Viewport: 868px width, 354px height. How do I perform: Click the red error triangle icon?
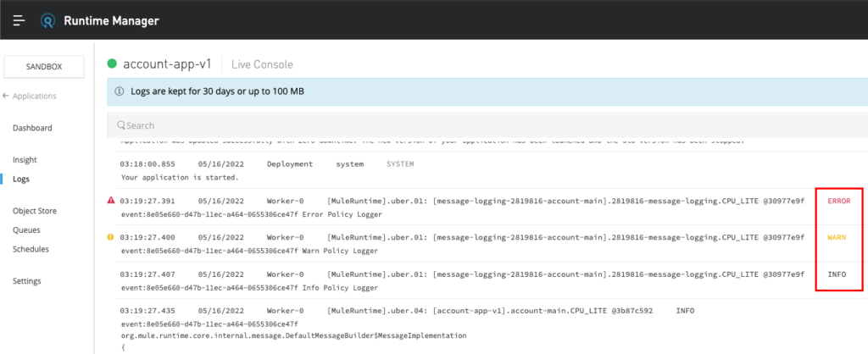tap(111, 201)
